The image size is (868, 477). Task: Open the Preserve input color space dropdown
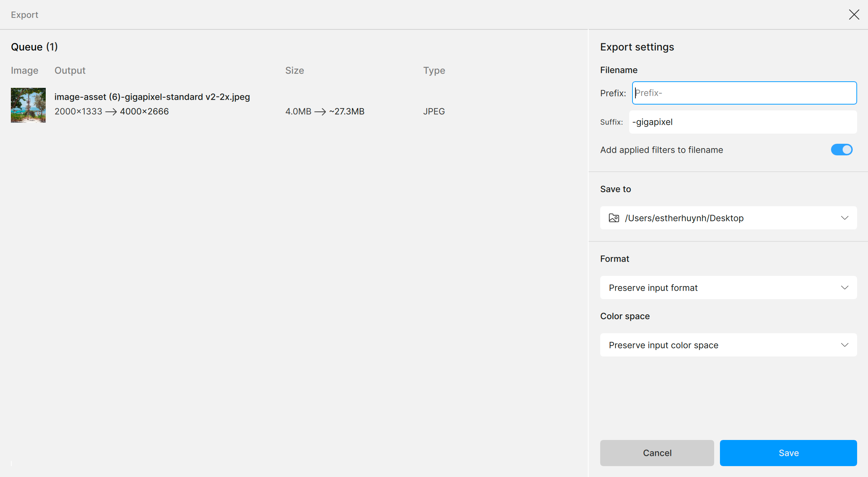[x=728, y=345]
